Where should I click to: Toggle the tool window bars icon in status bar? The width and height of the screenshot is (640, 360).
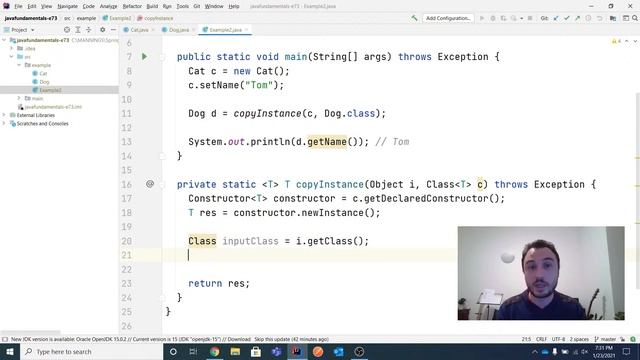(5, 339)
